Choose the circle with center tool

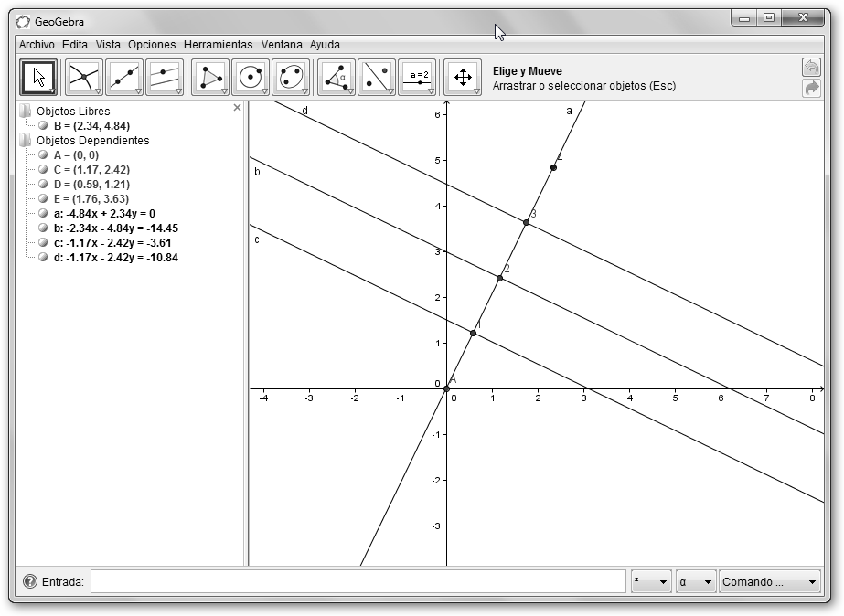pyautogui.click(x=251, y=78)
